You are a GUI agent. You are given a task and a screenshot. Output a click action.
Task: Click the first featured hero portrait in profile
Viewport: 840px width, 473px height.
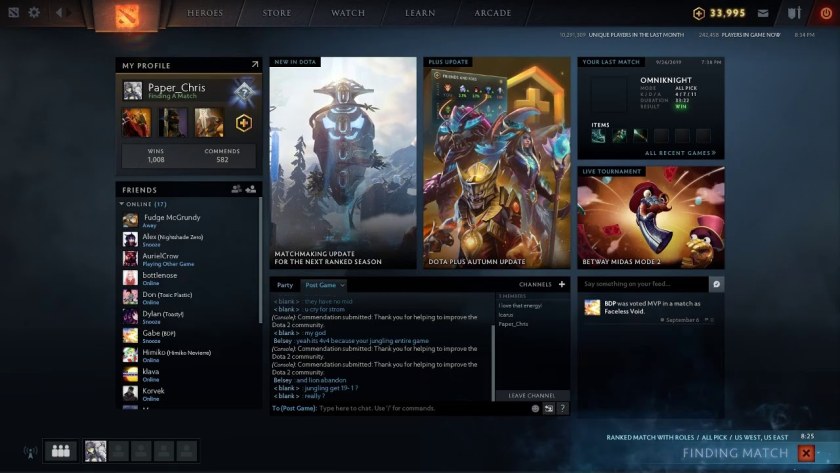click(x=136, y=123)
